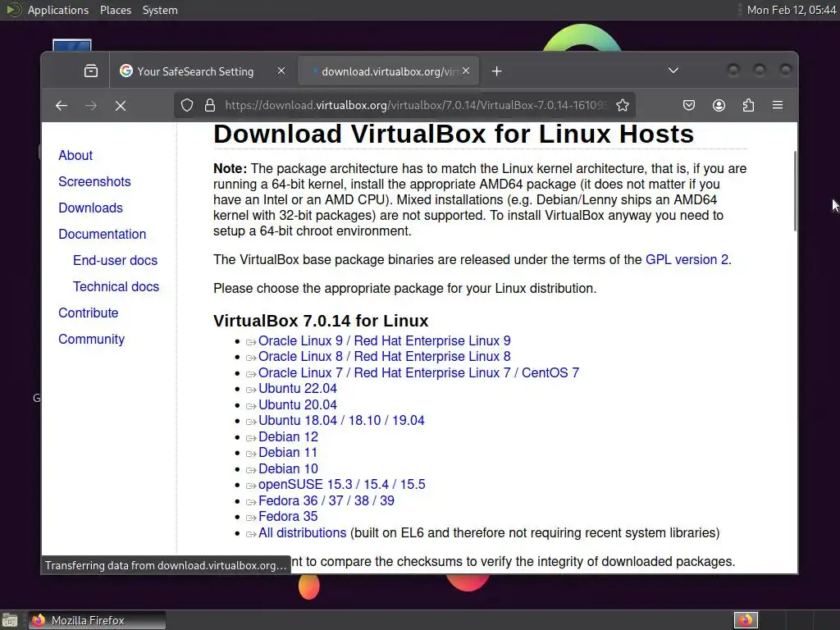840x630 pixels.
Task: Go back using the back arrow
Action: pyautogui.click(x=62, y=106)
